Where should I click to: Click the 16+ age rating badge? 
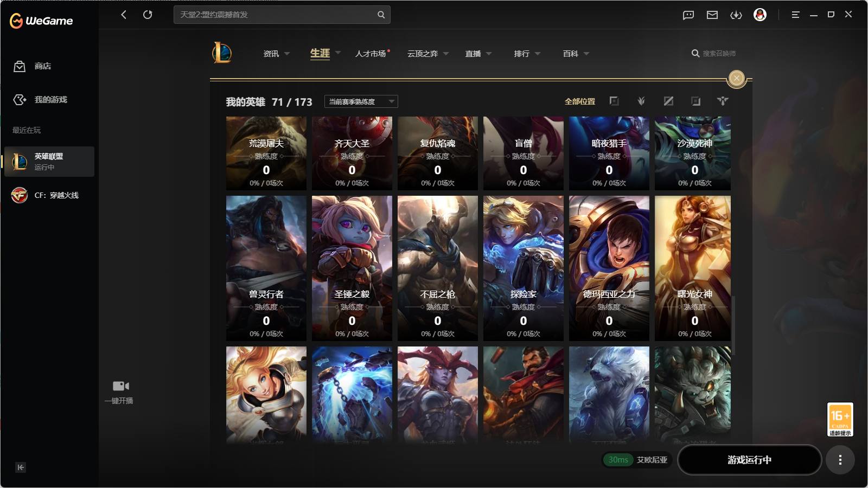pyautogui.click(x=840, y=419)
